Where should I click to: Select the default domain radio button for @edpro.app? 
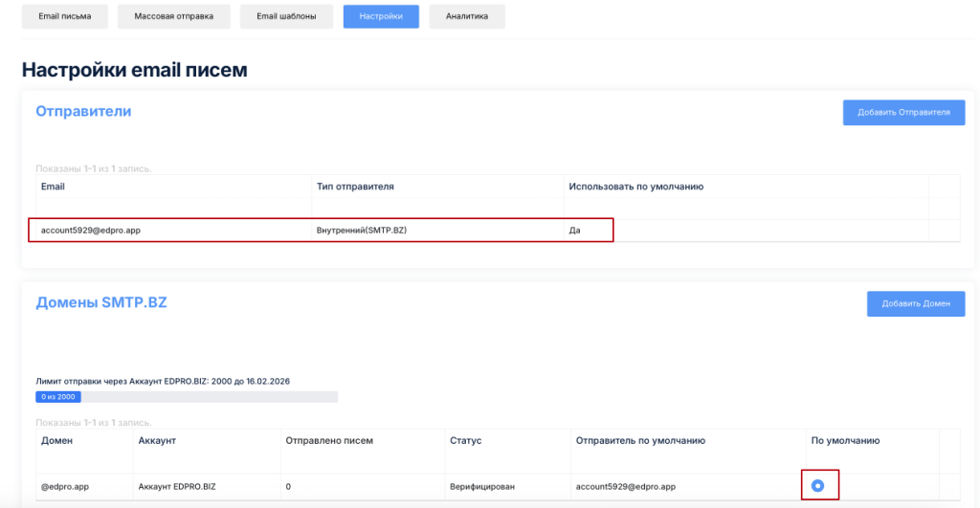(x=817, y=486)
